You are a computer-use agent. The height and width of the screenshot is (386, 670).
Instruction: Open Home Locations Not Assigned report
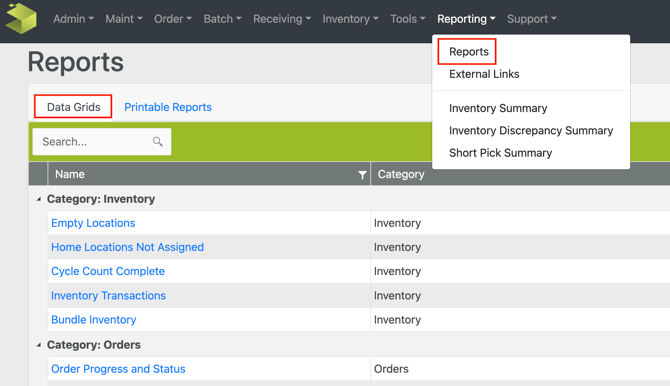tap(127, 247)
